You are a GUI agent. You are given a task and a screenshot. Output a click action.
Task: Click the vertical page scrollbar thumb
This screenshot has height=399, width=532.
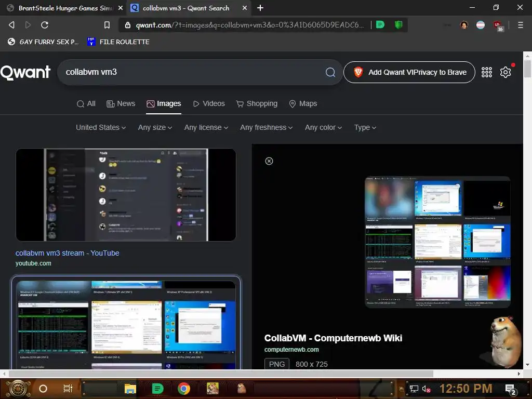(527, 68)
